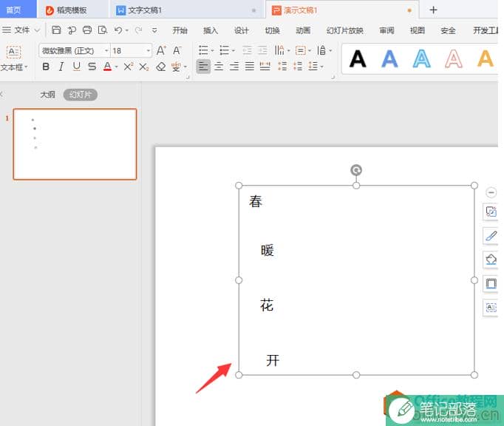Viewport: 504px width, 426px height.
Task: Toggle Bold formatting
Action: (x=46, y=67)
